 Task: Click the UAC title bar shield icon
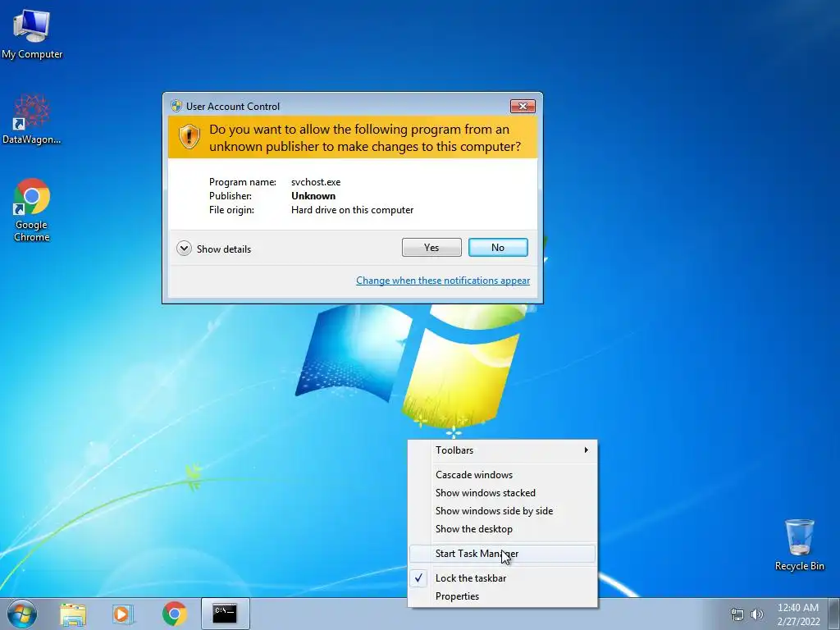(176, 106)
